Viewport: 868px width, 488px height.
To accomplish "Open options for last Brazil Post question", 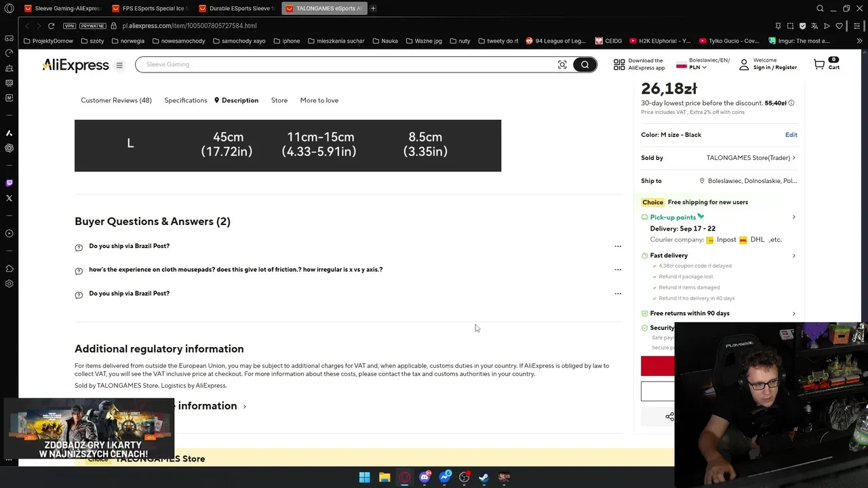I will tap(618, 293).
